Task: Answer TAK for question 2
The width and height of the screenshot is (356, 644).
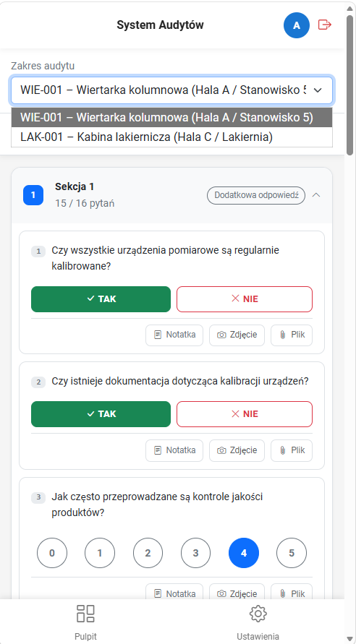Action: (x=101, y=414)
